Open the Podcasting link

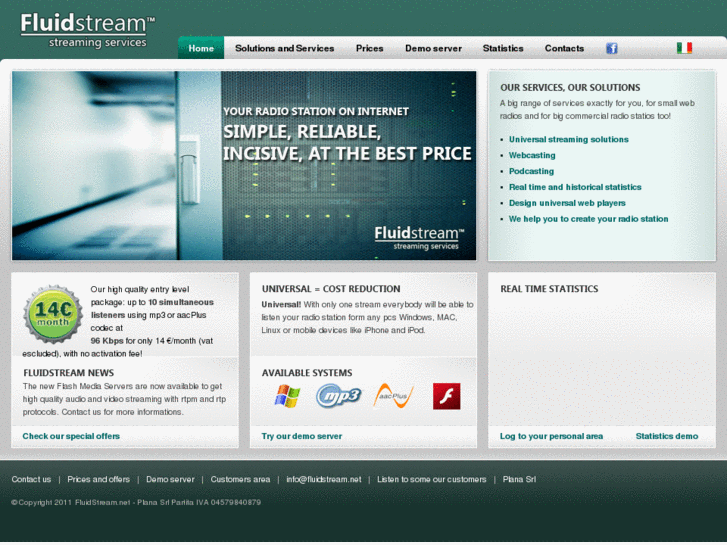coord(531,171)
